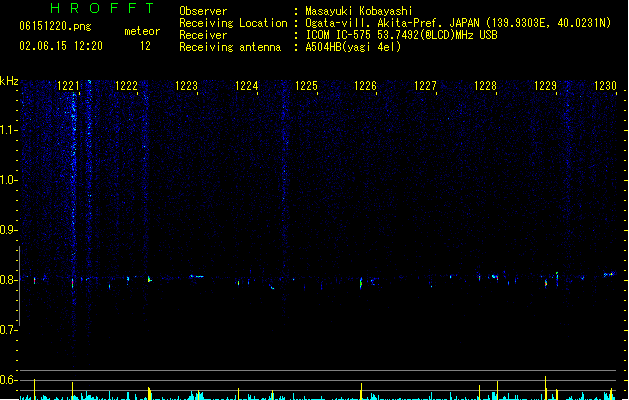This screenshot has width=629, height=400.
Task: Click the 1230 time marker
Action: click(605, 86)
